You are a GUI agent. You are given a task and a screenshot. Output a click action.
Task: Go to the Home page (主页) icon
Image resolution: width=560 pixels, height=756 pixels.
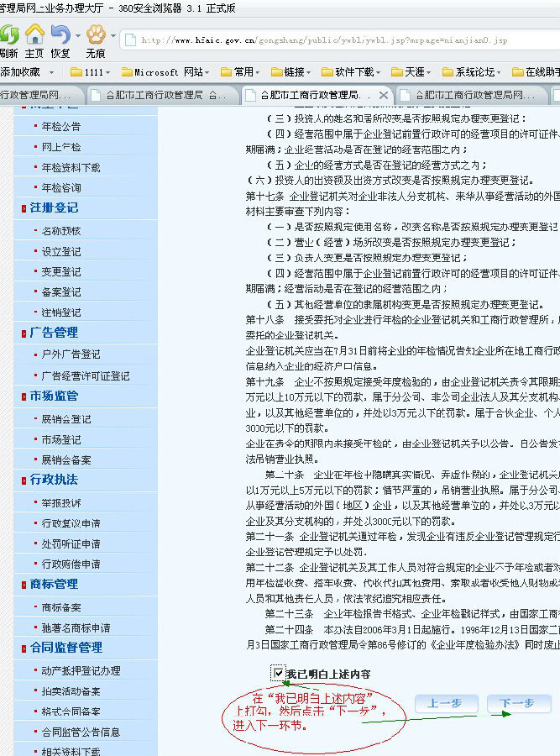(x=34, y=34)
